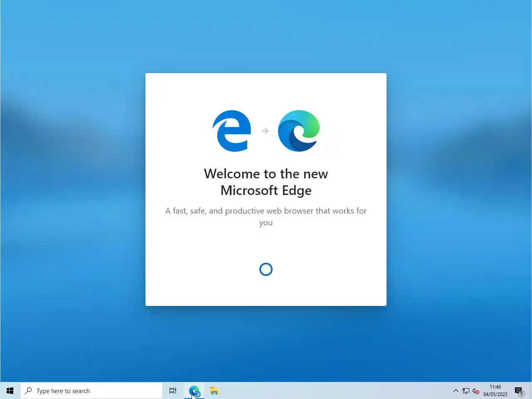
Task: Click the muted volume tray icon
Action: [476, 391]
